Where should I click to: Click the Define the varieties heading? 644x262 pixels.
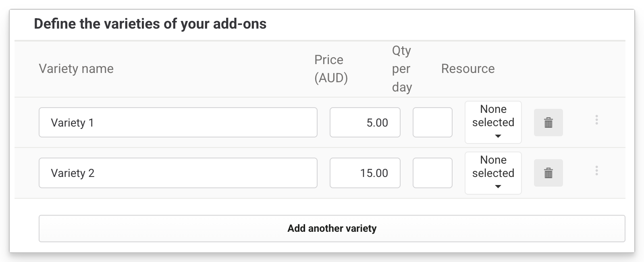[150, 24]
